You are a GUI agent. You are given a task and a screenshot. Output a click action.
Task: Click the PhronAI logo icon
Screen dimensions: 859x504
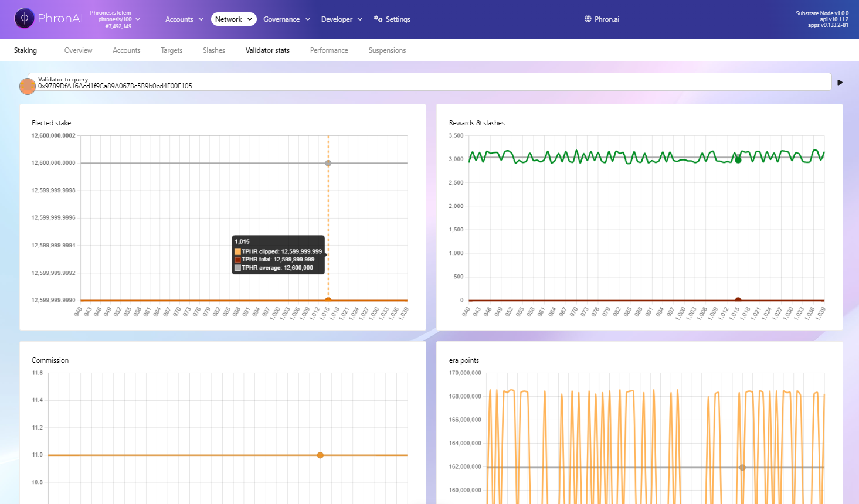pyautogui.click(x=25, y=19)
